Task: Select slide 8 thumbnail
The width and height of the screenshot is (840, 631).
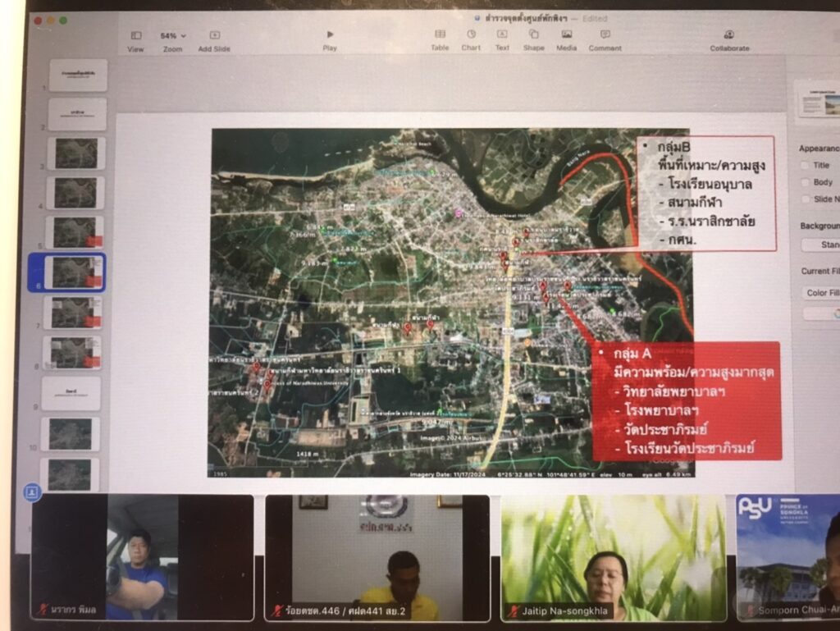Action: coord(72,352)
